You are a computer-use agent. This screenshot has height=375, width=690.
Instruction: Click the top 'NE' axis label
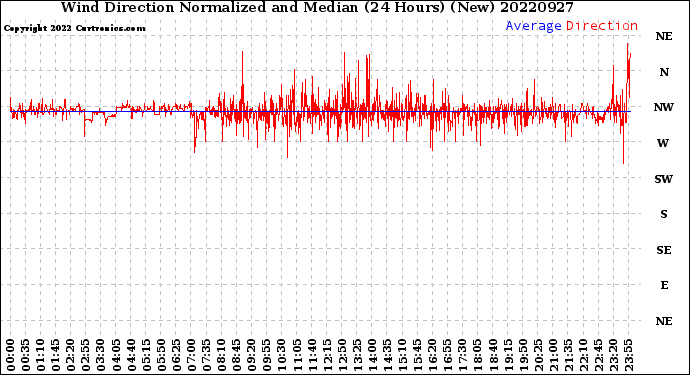click(x=664, y=36)
